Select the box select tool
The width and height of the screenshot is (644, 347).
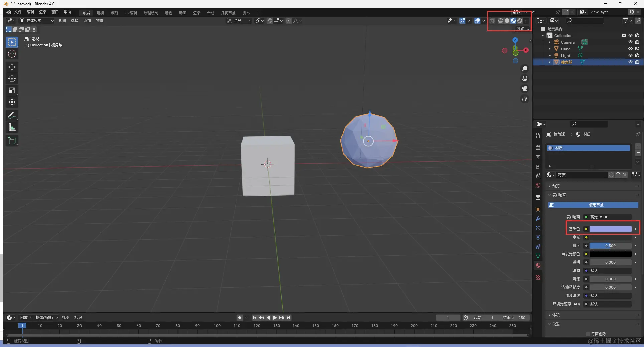point(12,42)
